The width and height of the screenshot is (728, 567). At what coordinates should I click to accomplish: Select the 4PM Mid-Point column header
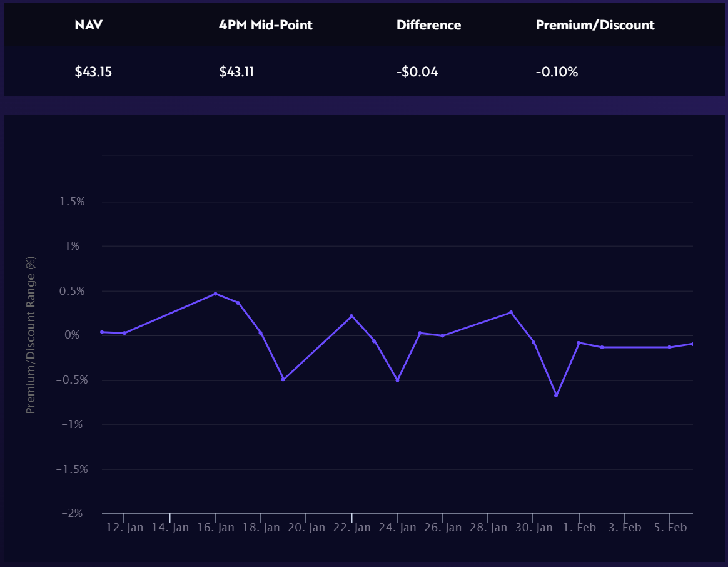click(265, 25)
